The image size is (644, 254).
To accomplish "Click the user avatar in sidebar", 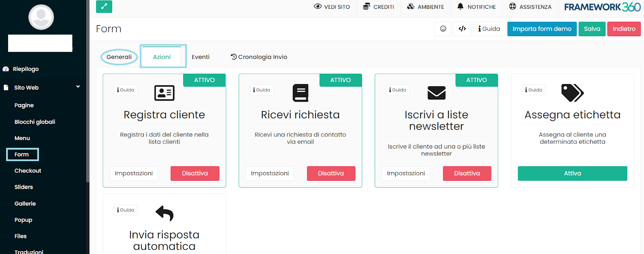I will 41,17.
